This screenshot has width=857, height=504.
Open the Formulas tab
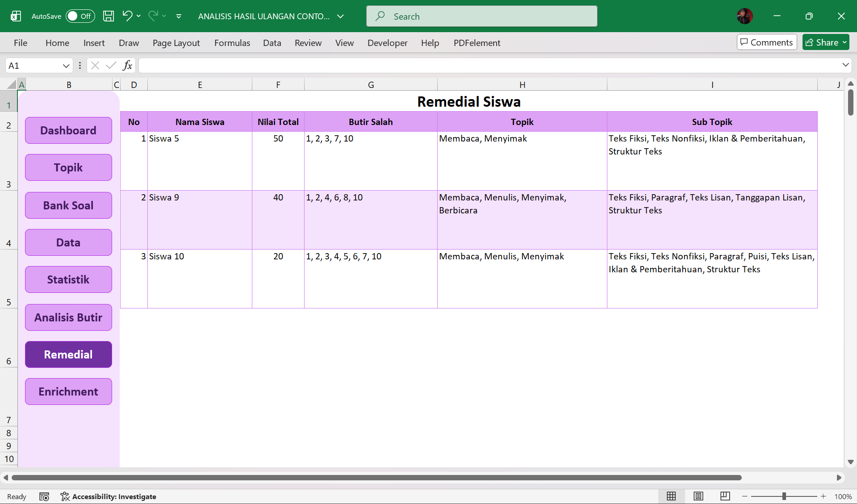(232, 43)
